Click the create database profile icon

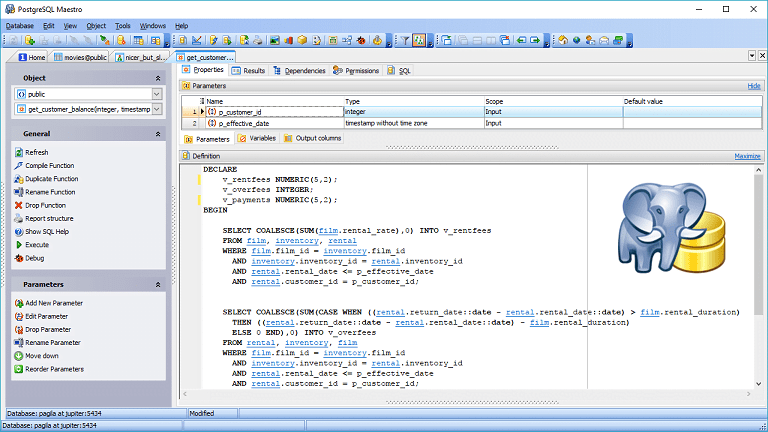coord(29,41)
